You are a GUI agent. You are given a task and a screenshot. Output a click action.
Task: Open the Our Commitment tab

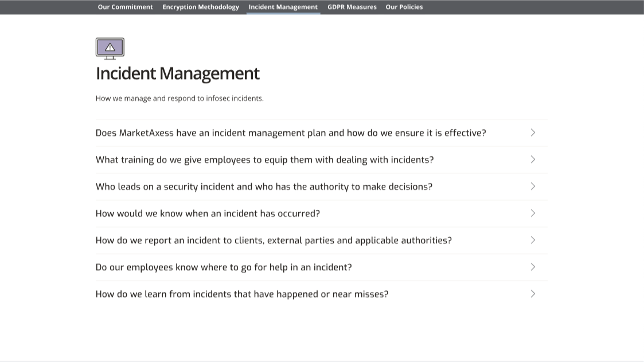click(125, 7)
